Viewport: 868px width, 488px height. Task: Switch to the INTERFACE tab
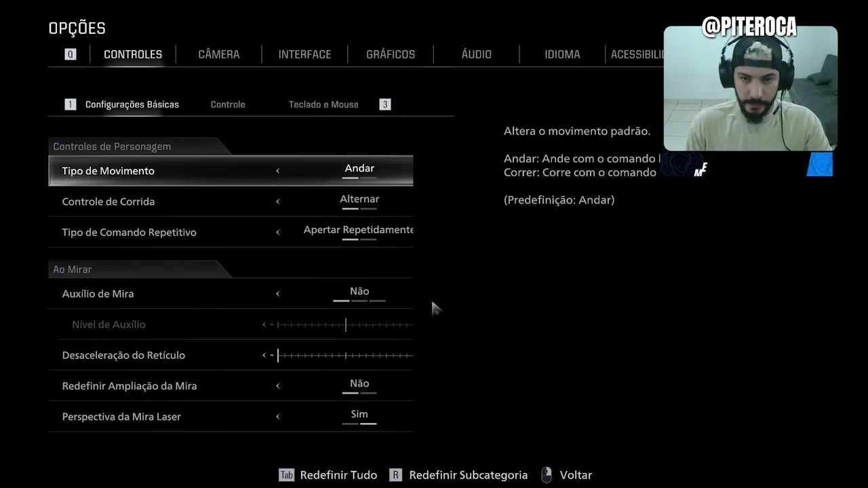click(x=304, y=54)
